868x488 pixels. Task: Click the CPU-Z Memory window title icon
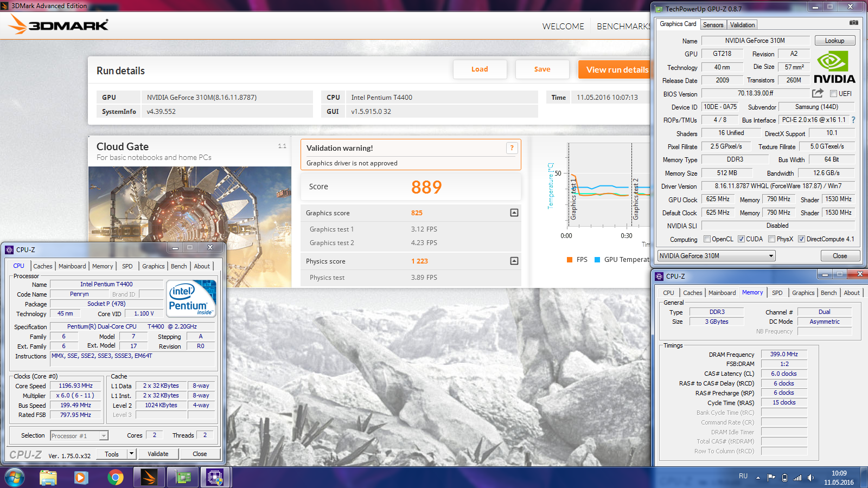tap(659, 277)
